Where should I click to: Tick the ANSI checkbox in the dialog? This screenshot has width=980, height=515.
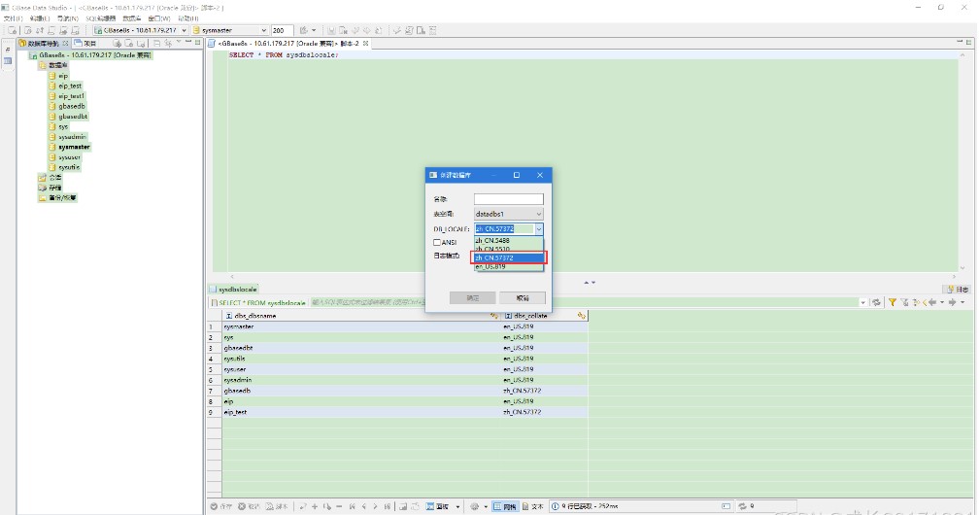(437, 243)
